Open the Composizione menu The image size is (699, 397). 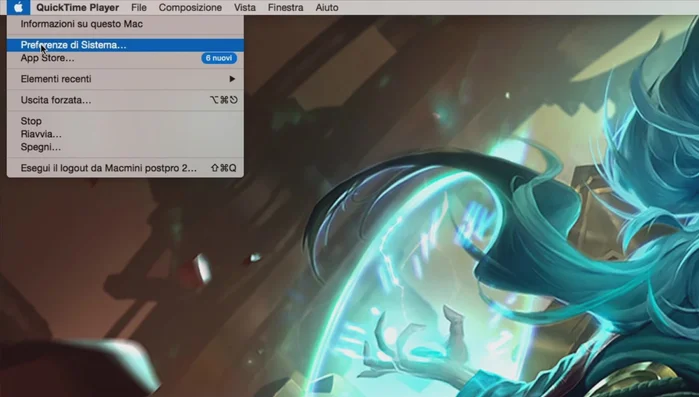[x=190, y=8]
